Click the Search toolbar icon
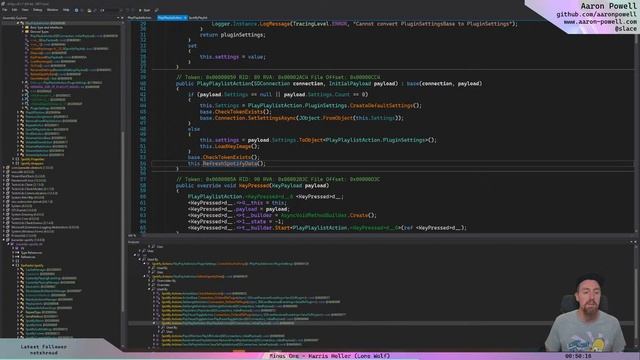Image resolution: width=640 pixels, height=360 pixels. coord(156,10)
